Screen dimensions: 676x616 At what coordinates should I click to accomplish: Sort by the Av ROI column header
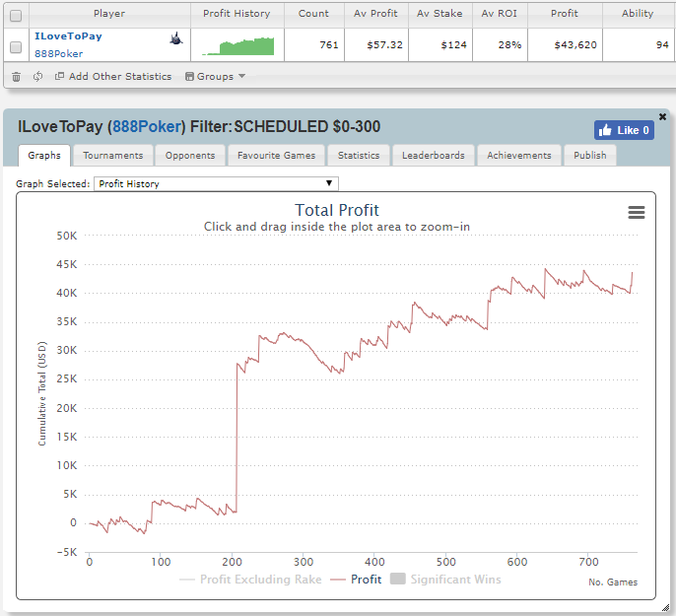(x=500, y=14)
